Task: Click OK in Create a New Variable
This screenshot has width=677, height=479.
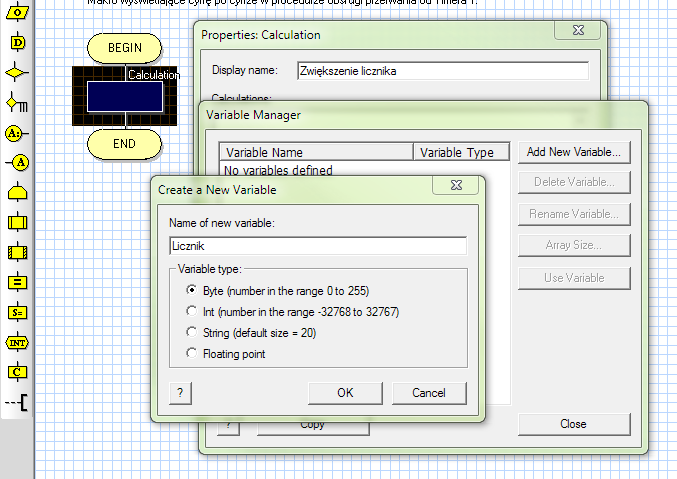Action: pyautogui.click(x=345, y=393)
